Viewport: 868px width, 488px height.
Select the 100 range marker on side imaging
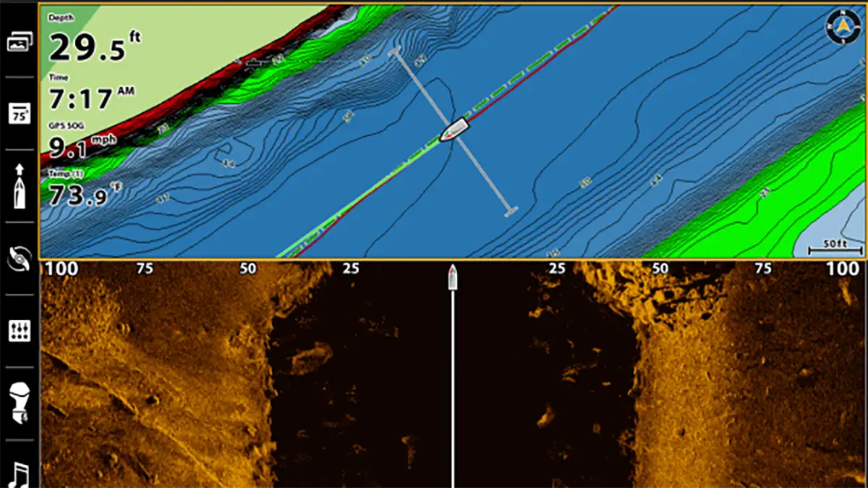tap(61, 268)
